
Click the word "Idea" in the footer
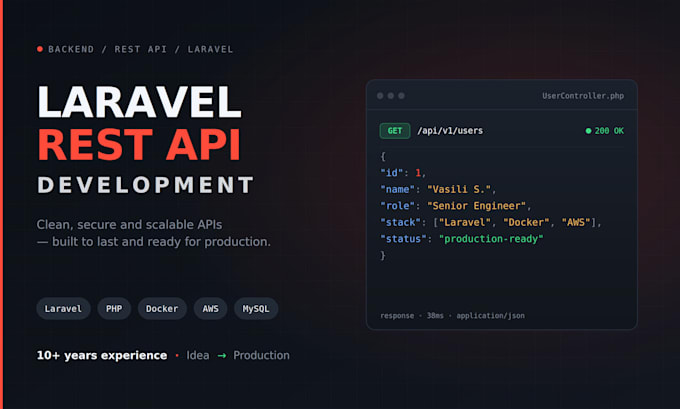pyautogui.click(x=198, y=355)
